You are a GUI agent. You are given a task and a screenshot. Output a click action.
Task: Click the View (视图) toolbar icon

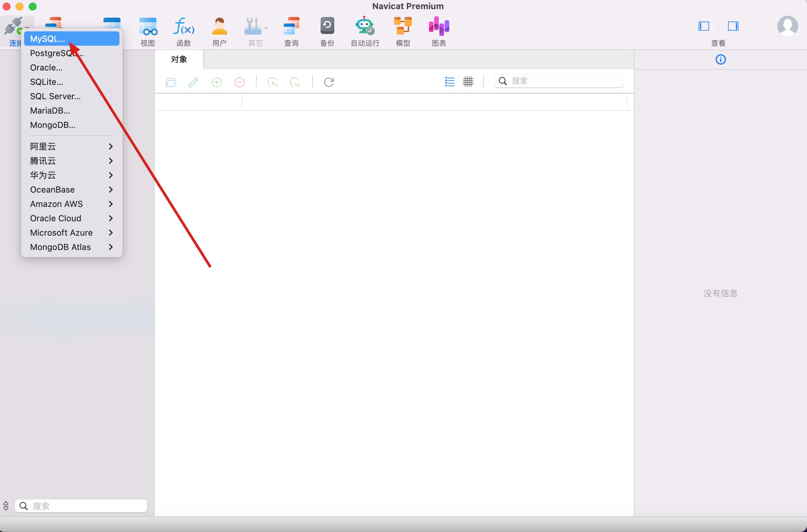click(x=148, y=26)
